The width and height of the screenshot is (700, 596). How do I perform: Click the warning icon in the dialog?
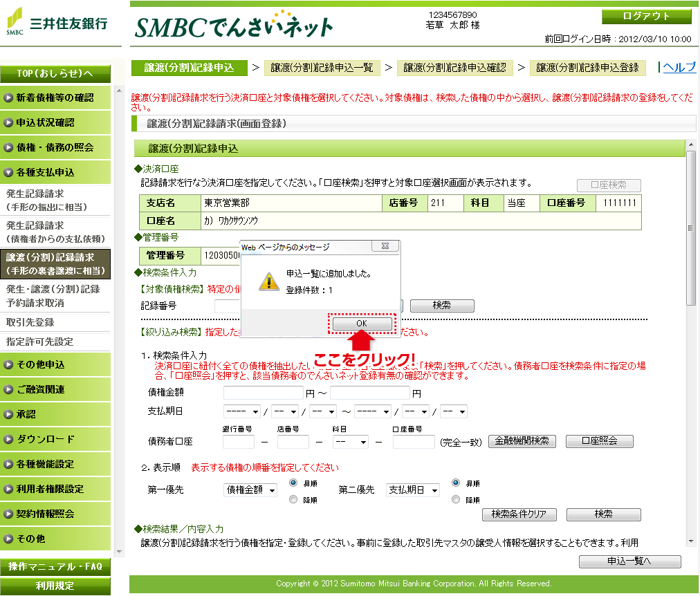pos(269,281)
